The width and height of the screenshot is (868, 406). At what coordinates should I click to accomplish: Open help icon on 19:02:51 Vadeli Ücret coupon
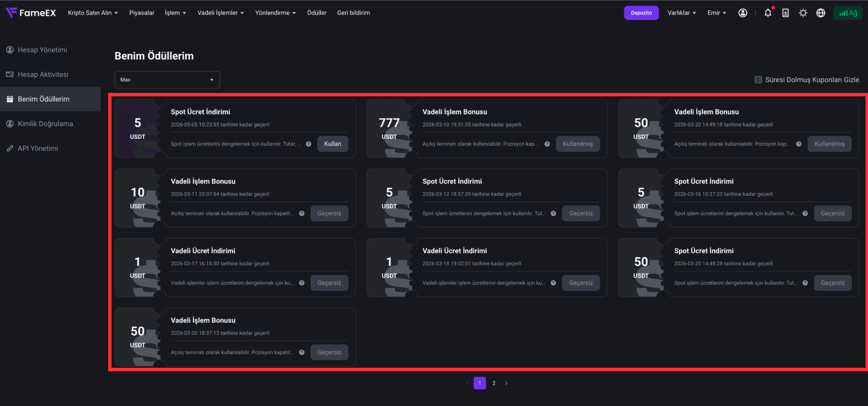553,283
